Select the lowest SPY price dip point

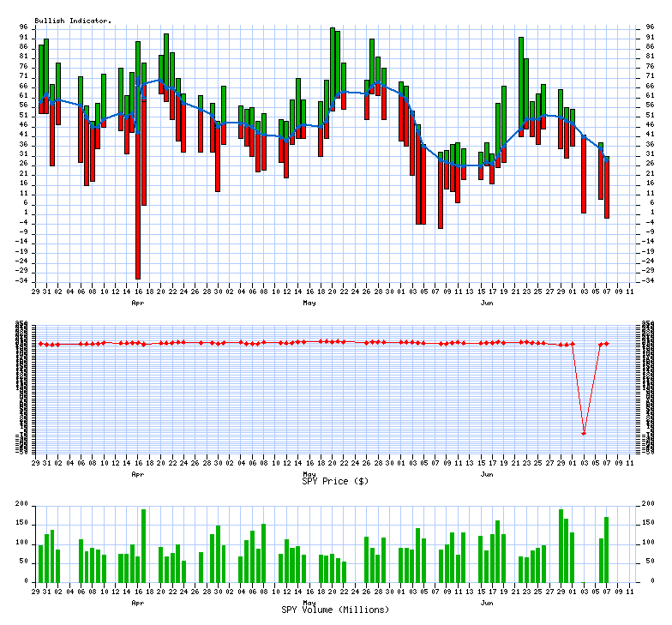(x=584, y=433)
